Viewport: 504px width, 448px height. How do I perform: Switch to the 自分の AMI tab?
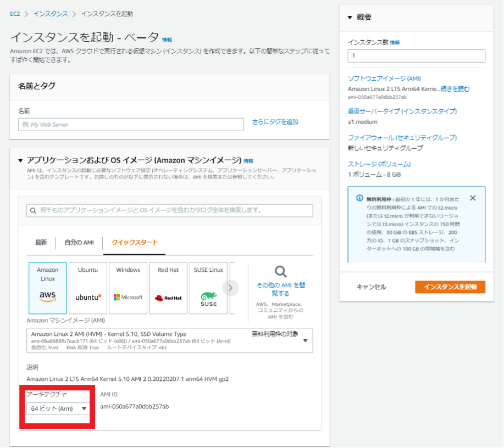click(x=79, y=243)
